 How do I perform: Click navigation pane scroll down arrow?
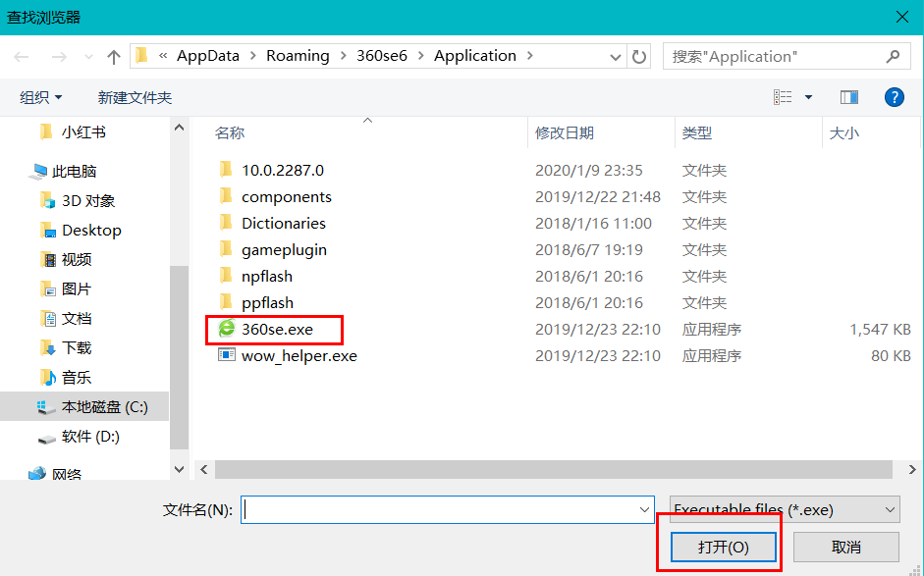click(179, 469)
